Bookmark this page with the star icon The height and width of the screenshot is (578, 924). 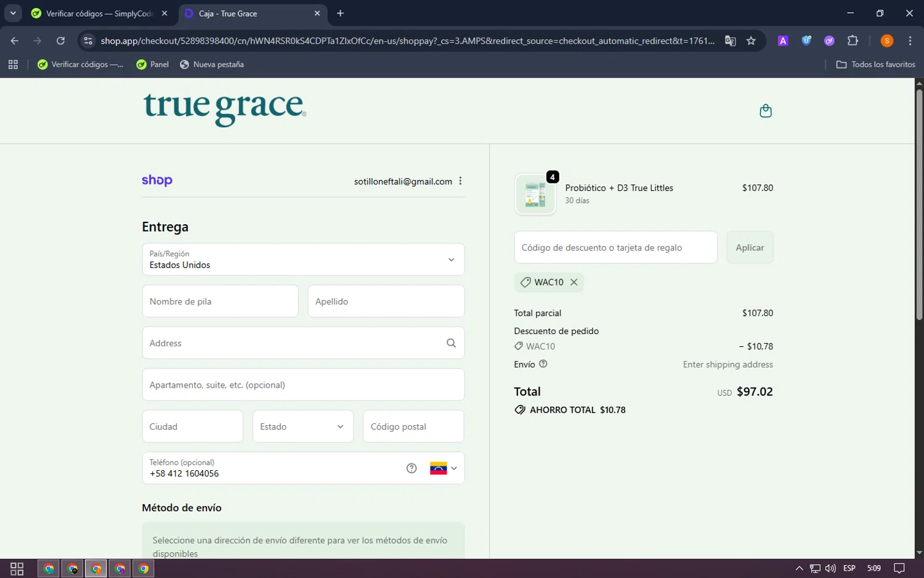point(751,41)
